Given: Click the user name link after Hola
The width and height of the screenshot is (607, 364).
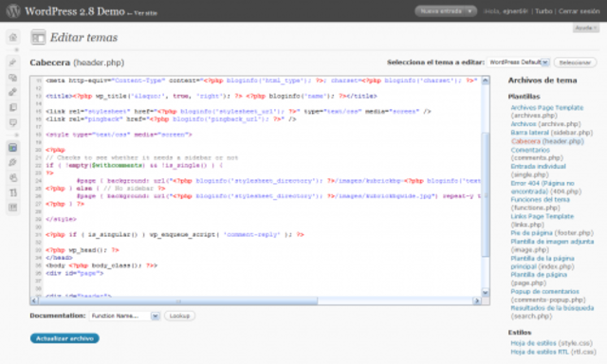Looking at the screenshot, I should click(x=515, y=11).
